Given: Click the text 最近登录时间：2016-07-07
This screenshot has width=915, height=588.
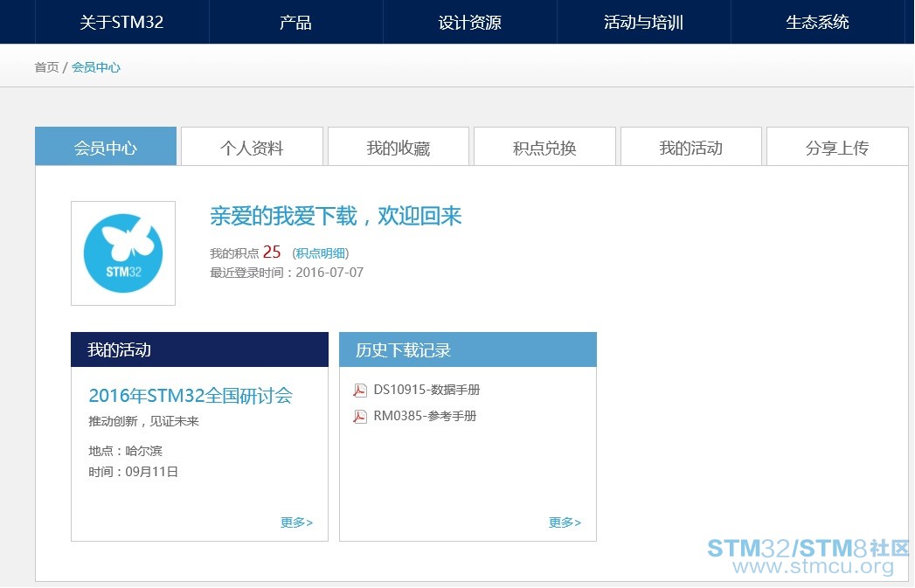Looking at the screenshot, I should [287, 273].
